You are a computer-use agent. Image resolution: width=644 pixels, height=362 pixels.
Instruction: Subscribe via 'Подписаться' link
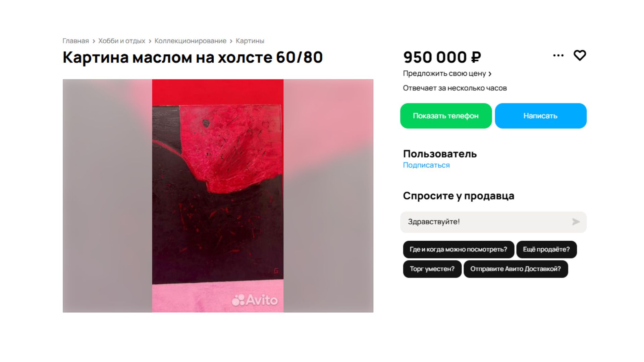pyautogui.click(x=426, y=165)
